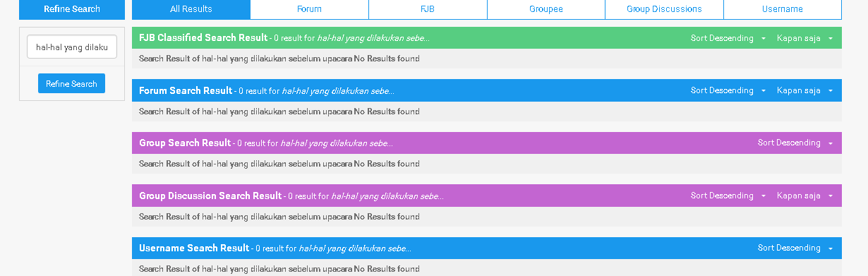Expand Sort Descending in Group Discussion results

pyautogui.click(x=728, y=196)
